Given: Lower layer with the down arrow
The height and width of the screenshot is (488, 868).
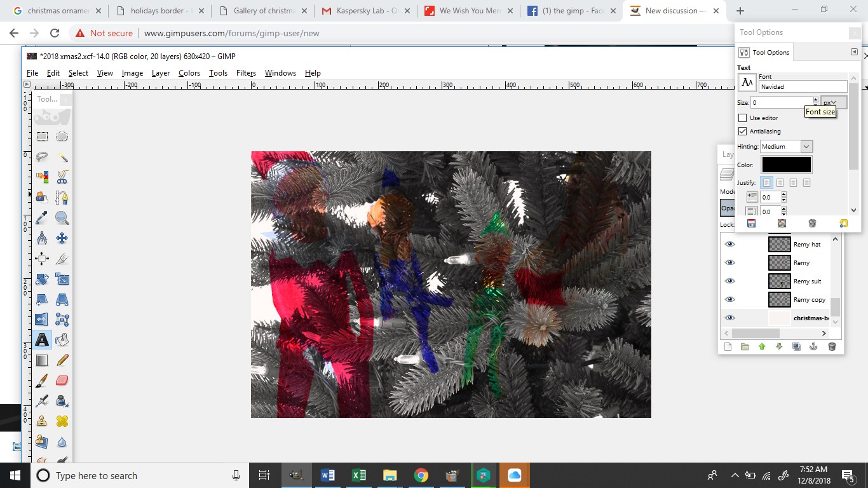Looking at the screenshot, I should pyautogui.click(x=779, y=346).
